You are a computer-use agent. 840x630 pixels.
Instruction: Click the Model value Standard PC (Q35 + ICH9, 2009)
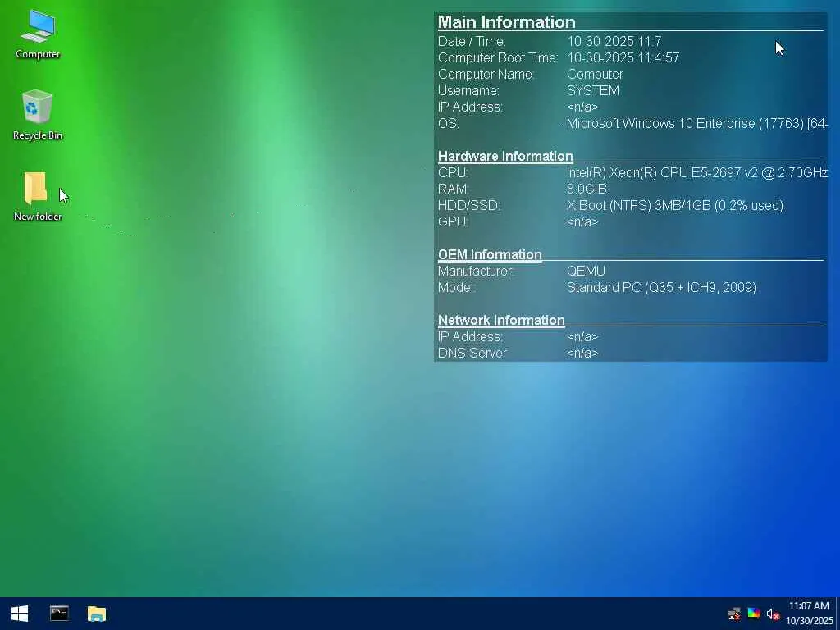(661, 288)
